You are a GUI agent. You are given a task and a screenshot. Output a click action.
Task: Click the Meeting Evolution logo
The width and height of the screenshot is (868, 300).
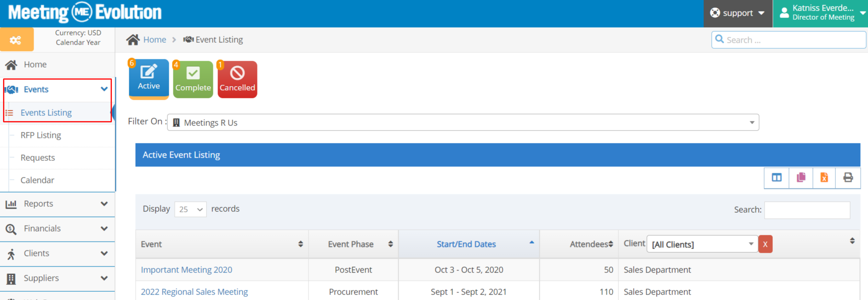point(85,12)
